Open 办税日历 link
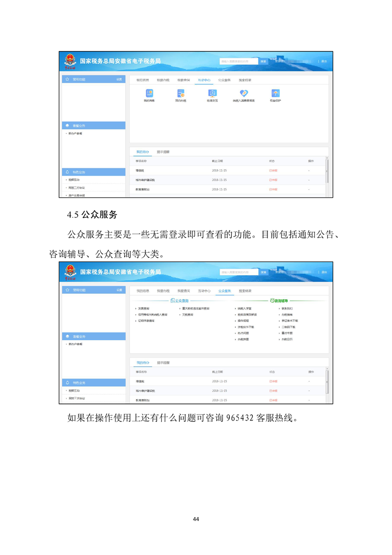This screenshot has height=555, width=392. (x=287, y=339)
